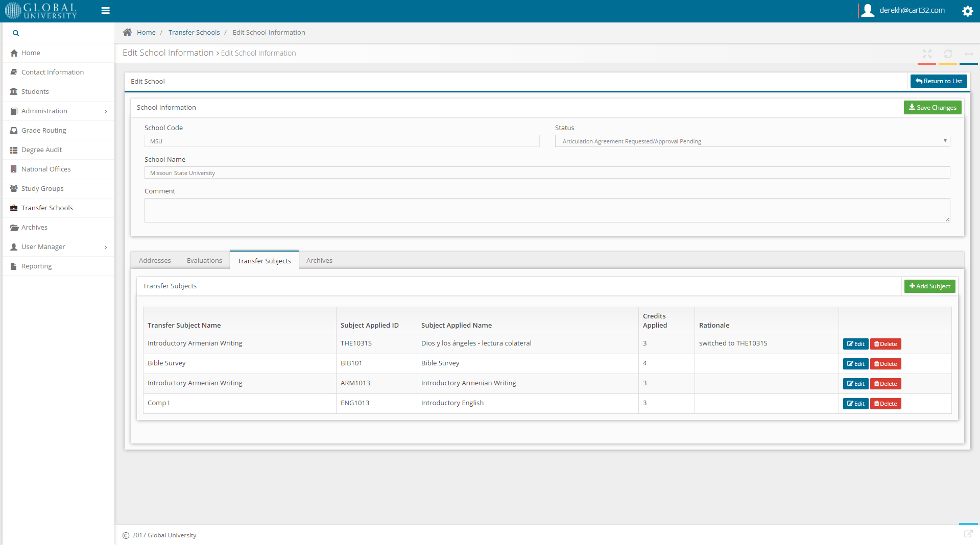Screen dimensions: 980x545
Task: Edit the Bible Survey row
Action: click(x=855, y=364)
